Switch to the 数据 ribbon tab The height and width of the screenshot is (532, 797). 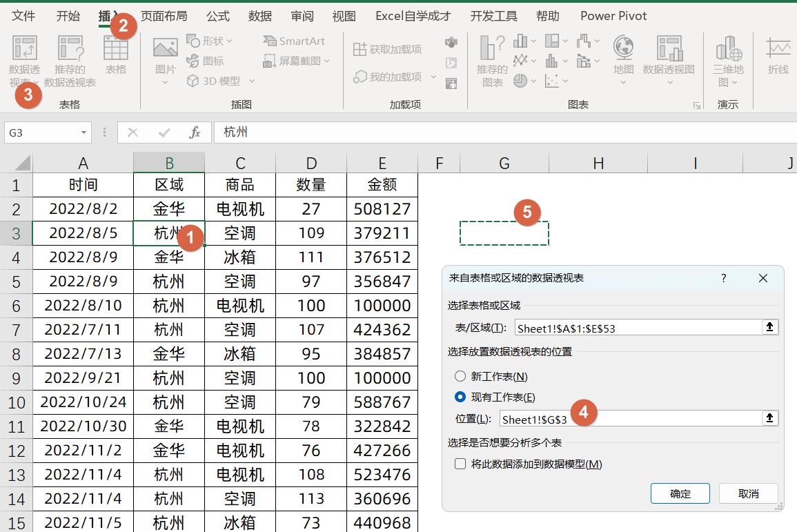[x=260, y=15]
